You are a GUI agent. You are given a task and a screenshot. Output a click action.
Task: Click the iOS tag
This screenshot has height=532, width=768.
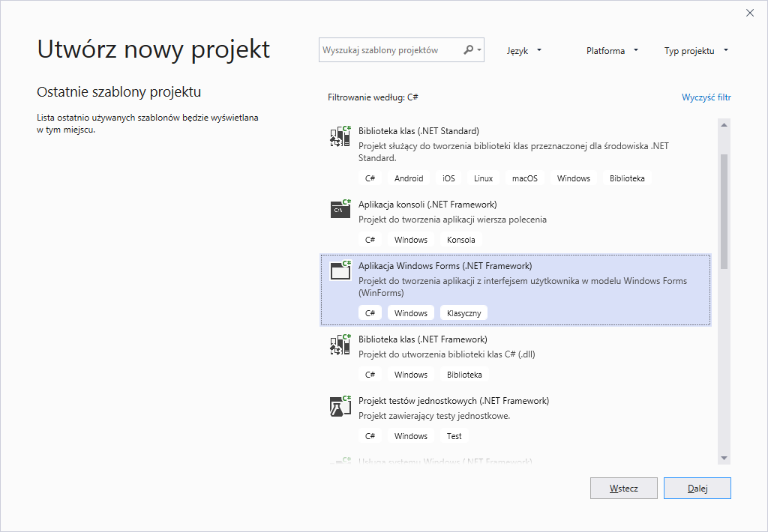(x=448, y=178)
